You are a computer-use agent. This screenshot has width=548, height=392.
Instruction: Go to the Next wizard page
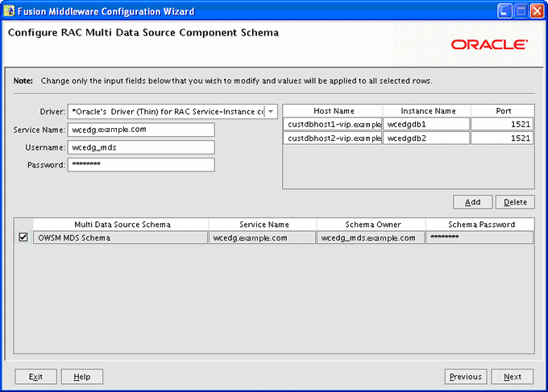point(513,377)
